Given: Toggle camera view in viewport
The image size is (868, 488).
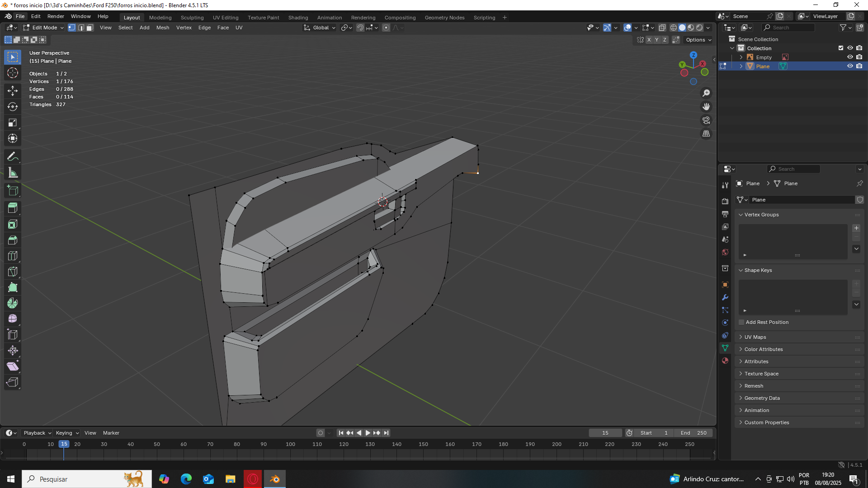Looking at the screenshot, I should 706,120.
